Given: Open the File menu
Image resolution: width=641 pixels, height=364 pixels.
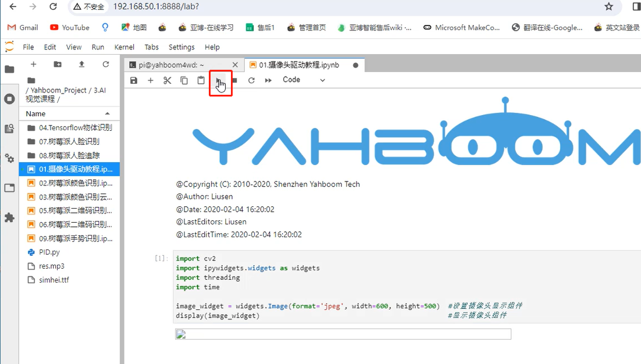Looking at the screenshot, I should pos(28,47).
